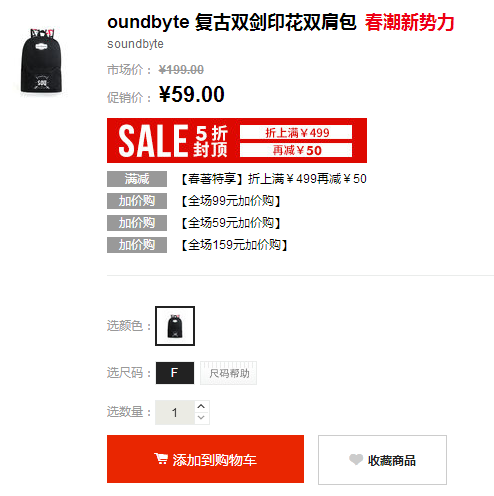The height and width of the screenshot is (496, 494).
Task: Click the 加价购 tag beside 全场99元
Action: [x=137, y=201]
